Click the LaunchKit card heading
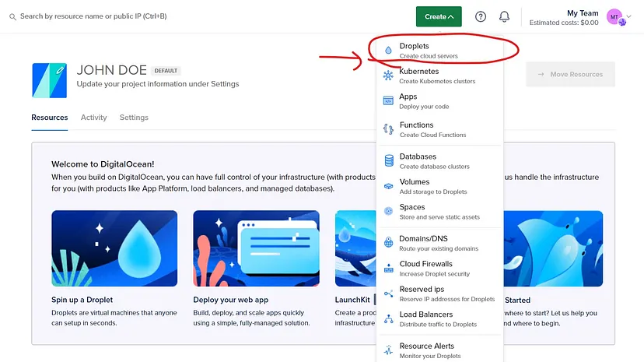 (352, 300)
